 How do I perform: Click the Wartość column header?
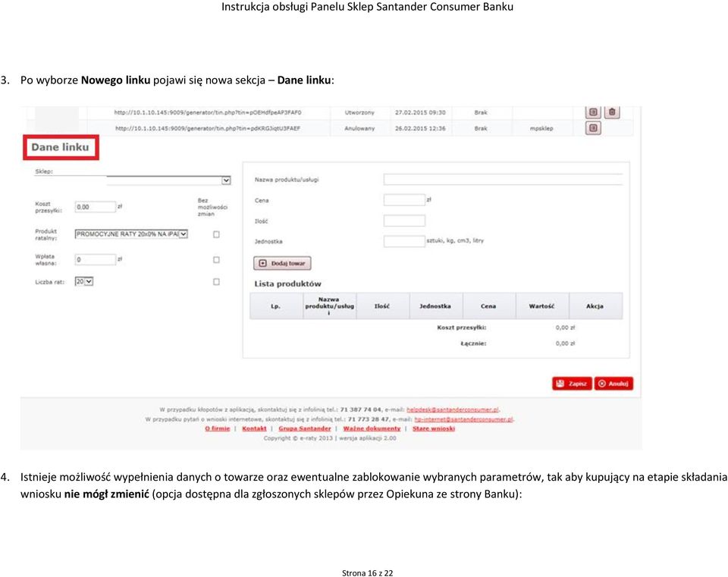click(542, 306)
